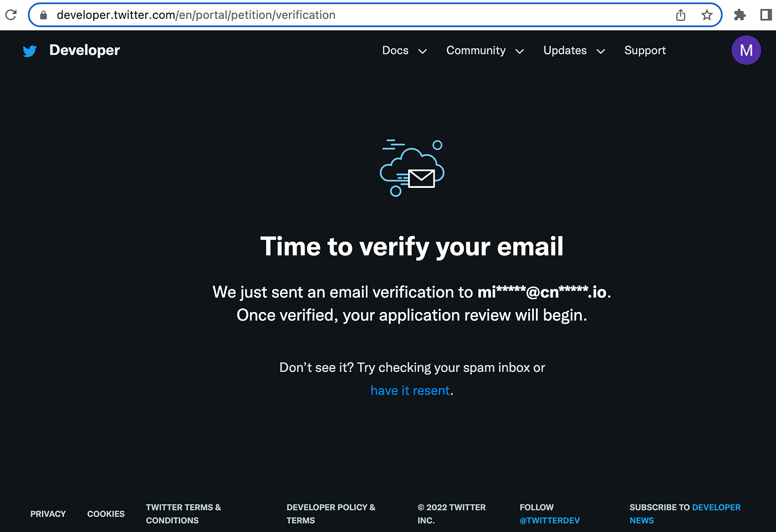Click the Developer home title
The image size is (776, 532).
[x=84, y=50]
